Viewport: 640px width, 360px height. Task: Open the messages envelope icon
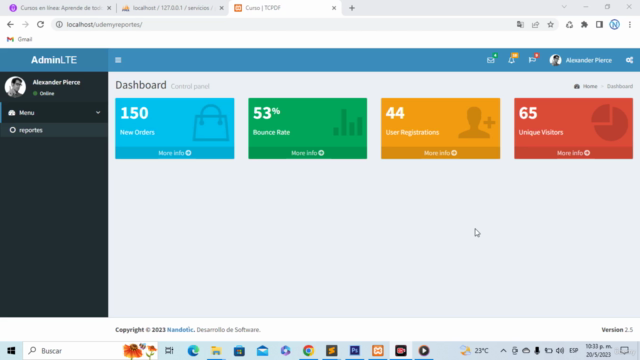[491, 60]
